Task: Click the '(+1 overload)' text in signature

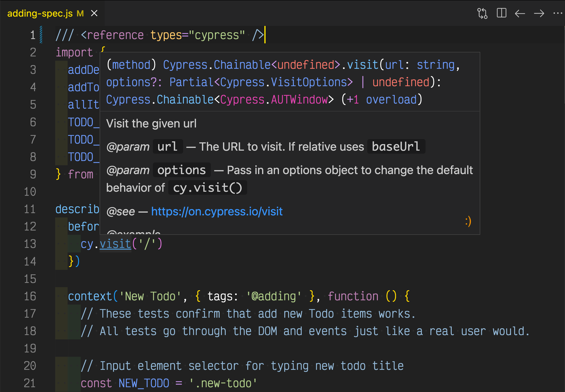Action: coord(382,99)
